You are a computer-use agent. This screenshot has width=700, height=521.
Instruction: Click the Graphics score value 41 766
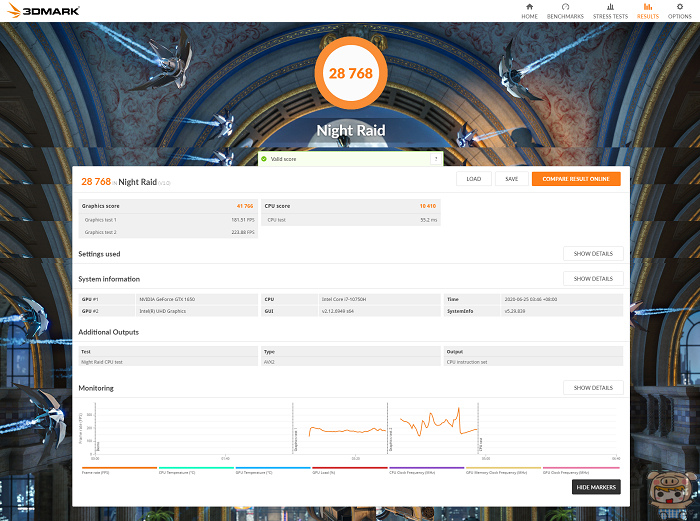pos(245,206)
